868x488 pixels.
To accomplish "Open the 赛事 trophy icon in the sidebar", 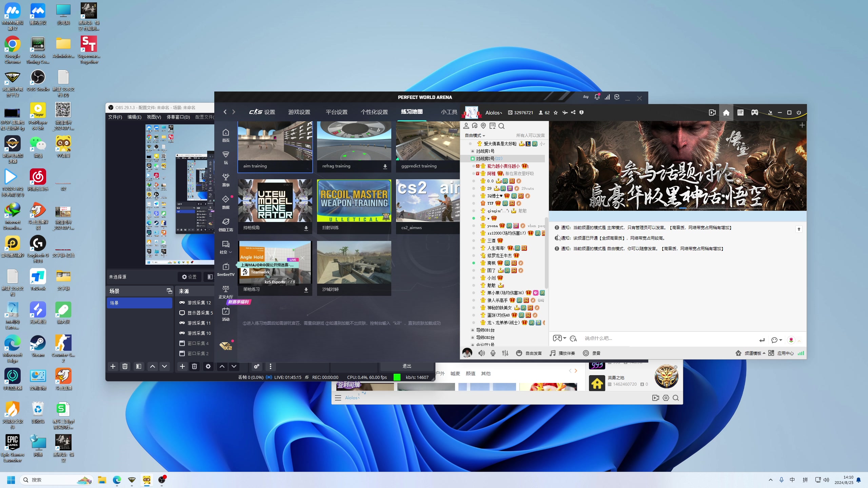I will pos(225,180).
